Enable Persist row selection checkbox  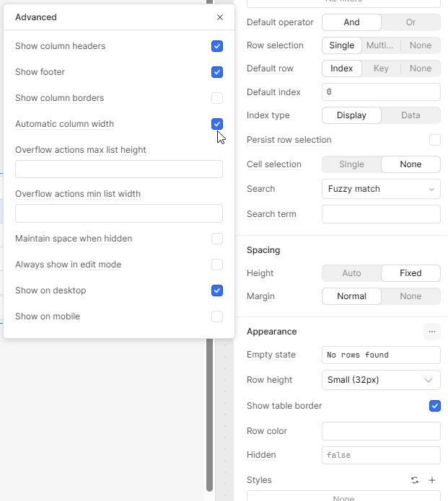coord(435,140)
